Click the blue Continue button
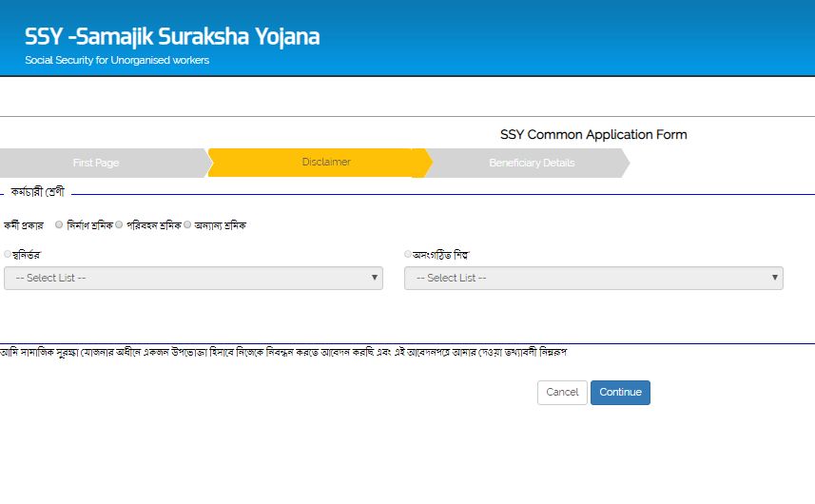 tap(620, 393)
